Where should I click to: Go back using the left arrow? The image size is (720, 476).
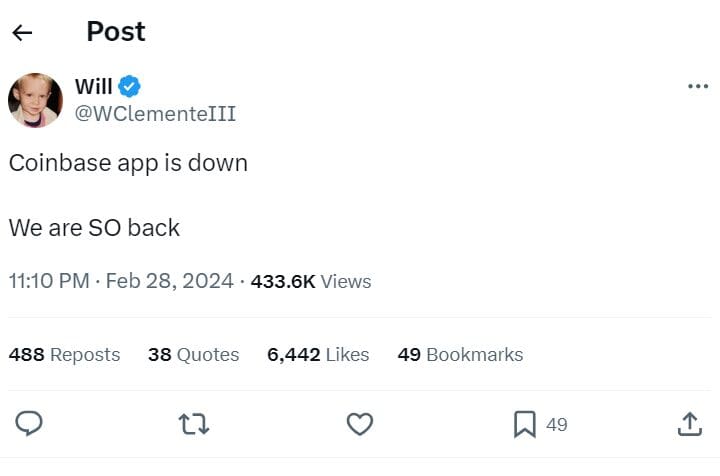(x=22, y=32)
